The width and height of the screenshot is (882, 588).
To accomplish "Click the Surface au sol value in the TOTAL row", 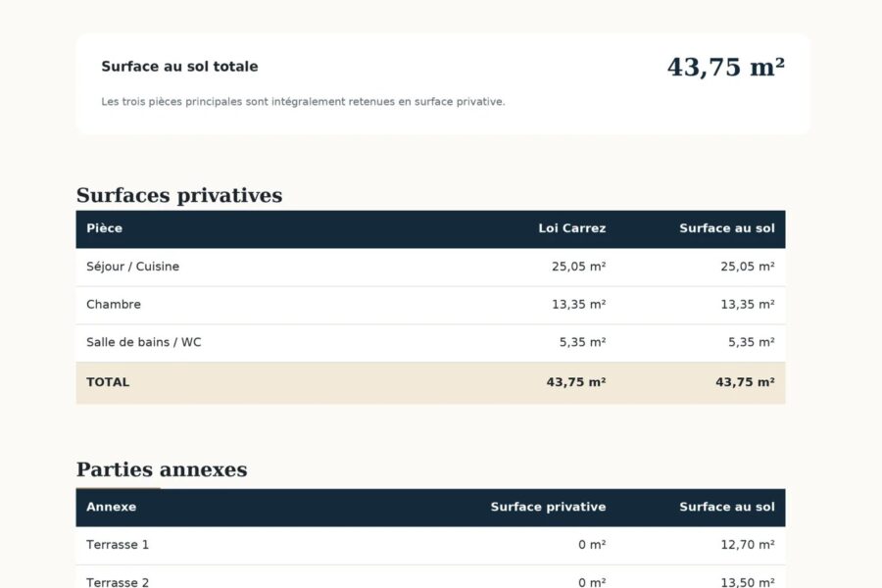I will pos(745,382).
